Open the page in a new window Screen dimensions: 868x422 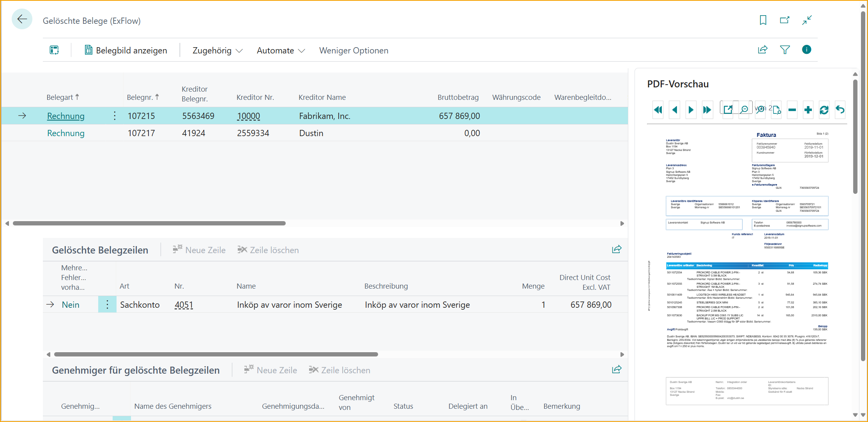pos(785,20)
